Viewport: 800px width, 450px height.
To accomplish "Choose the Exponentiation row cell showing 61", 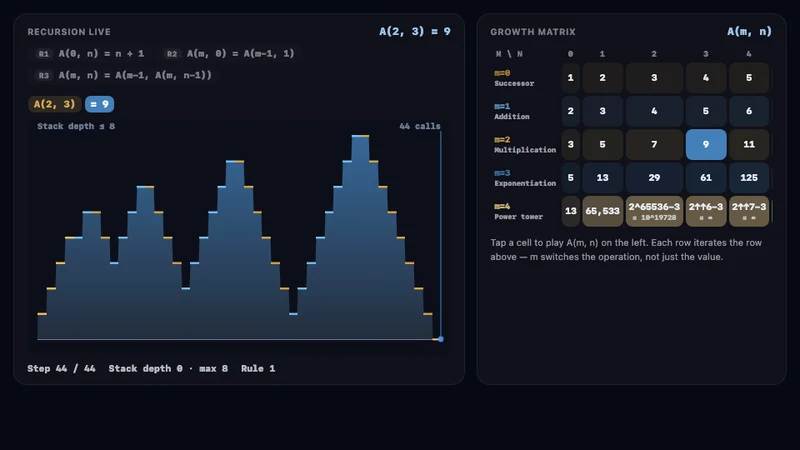I will (x=706, y=178).
